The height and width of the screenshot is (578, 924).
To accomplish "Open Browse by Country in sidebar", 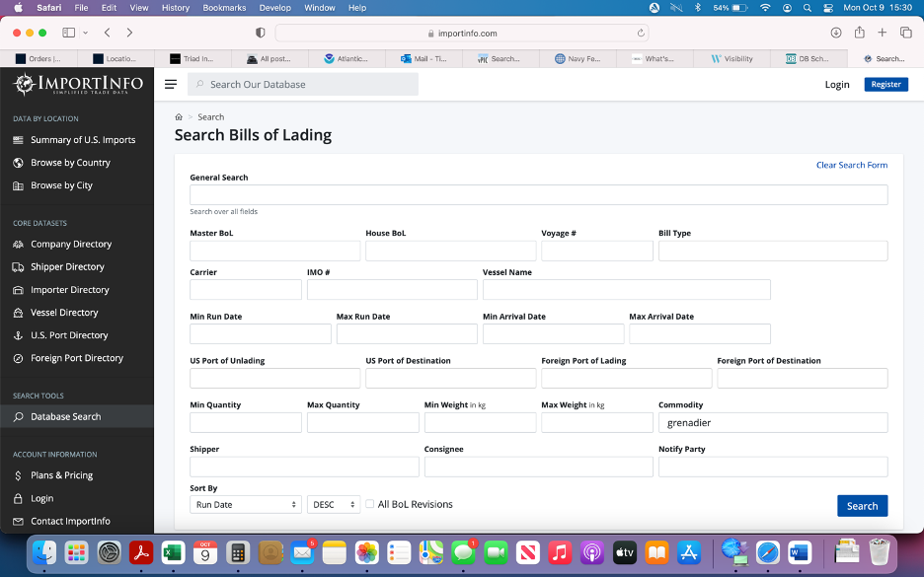I will click(x=70, y=163).
